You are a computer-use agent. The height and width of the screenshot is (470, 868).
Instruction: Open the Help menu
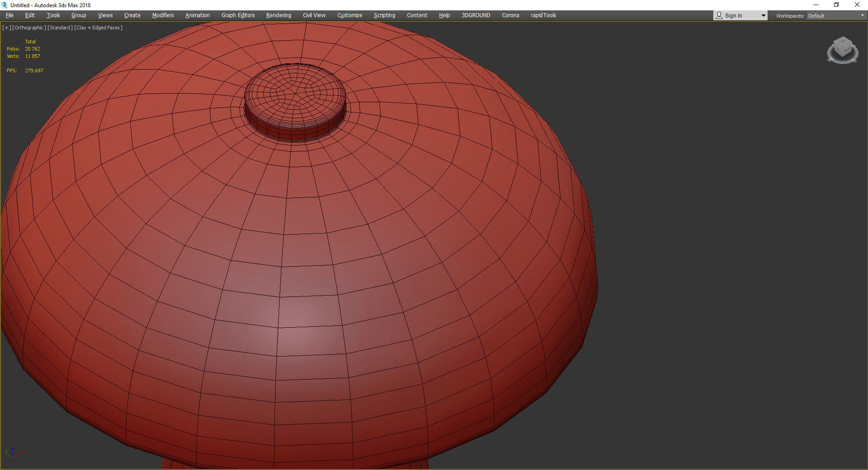[x=444, y=15]
